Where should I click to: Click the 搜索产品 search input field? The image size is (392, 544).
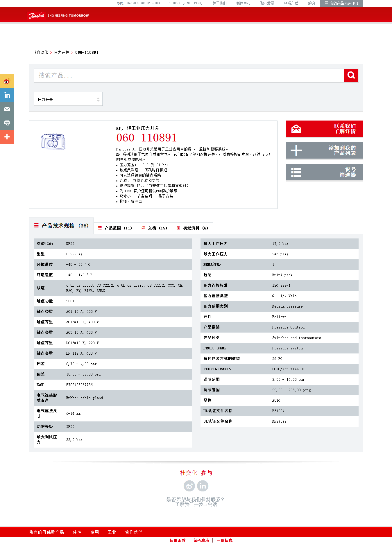point(189,76)
